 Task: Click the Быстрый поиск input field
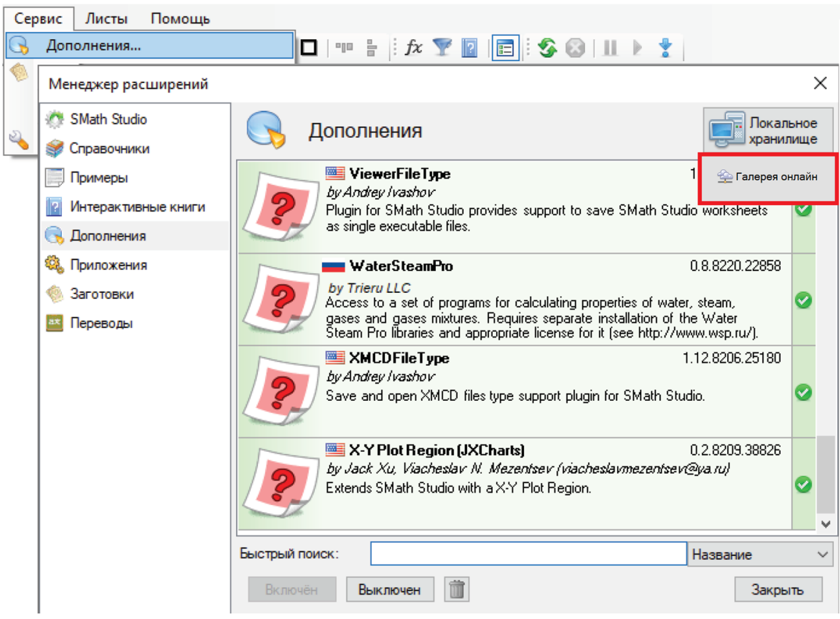pyautogui.click(x=528, y=554)
